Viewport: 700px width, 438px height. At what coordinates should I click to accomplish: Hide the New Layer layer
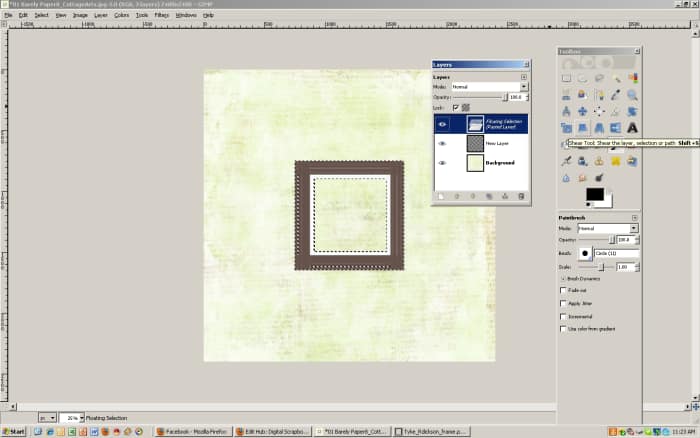point(442,143)
